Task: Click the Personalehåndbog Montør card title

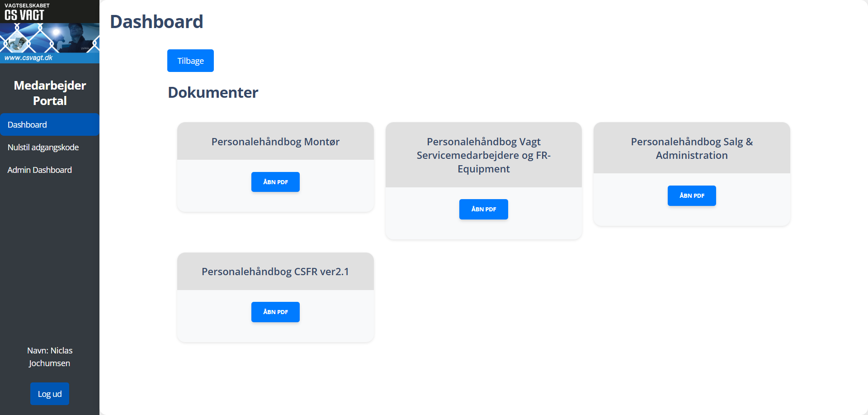Action: 275,142
